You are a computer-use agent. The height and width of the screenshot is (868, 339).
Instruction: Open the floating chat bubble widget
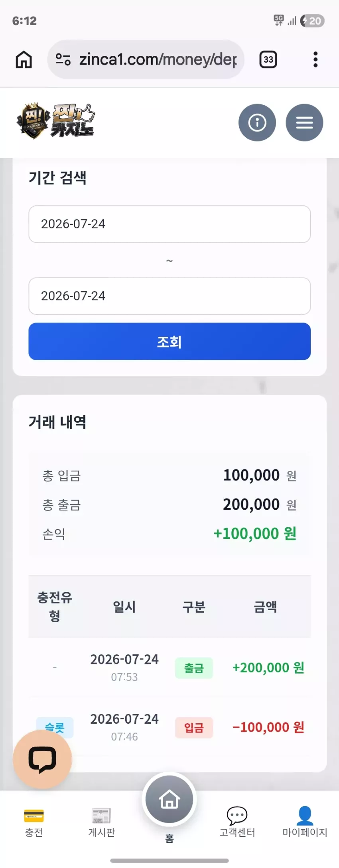pos(42,759)
